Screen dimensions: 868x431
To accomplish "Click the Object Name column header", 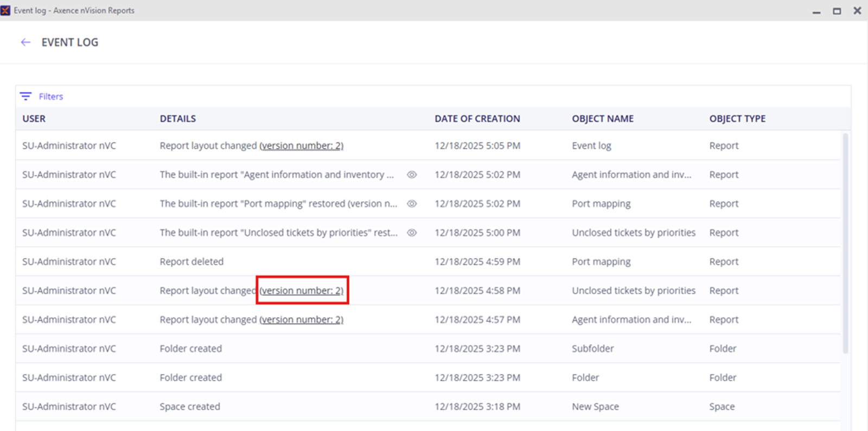I will point(602,119).
